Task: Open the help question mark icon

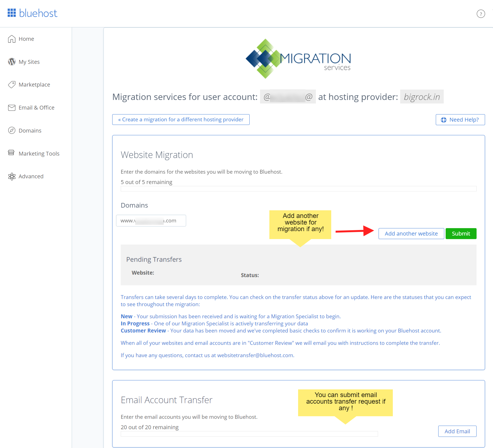Action: [481, 14]
